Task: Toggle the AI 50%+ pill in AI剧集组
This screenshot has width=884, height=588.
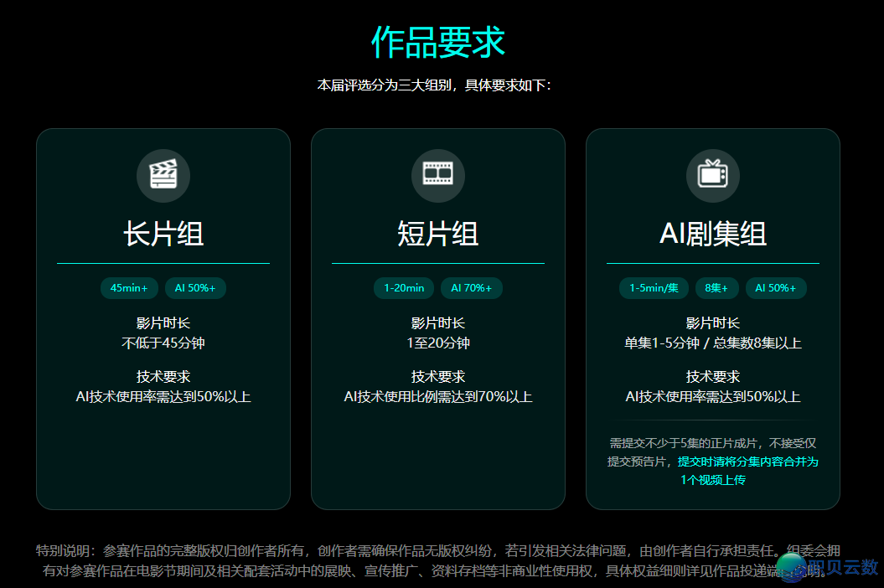Action: (776, 288)
